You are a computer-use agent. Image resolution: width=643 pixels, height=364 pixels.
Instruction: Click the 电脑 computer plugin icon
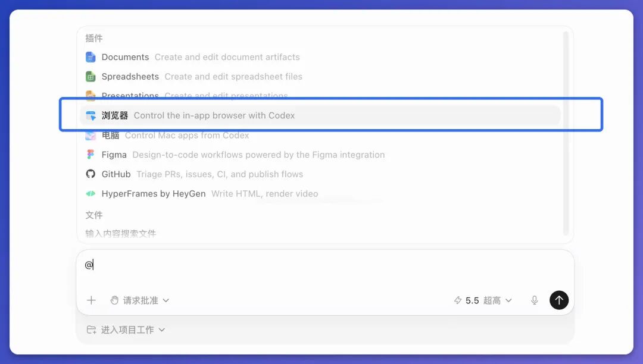pyautogui.click(x=90, y=136)
